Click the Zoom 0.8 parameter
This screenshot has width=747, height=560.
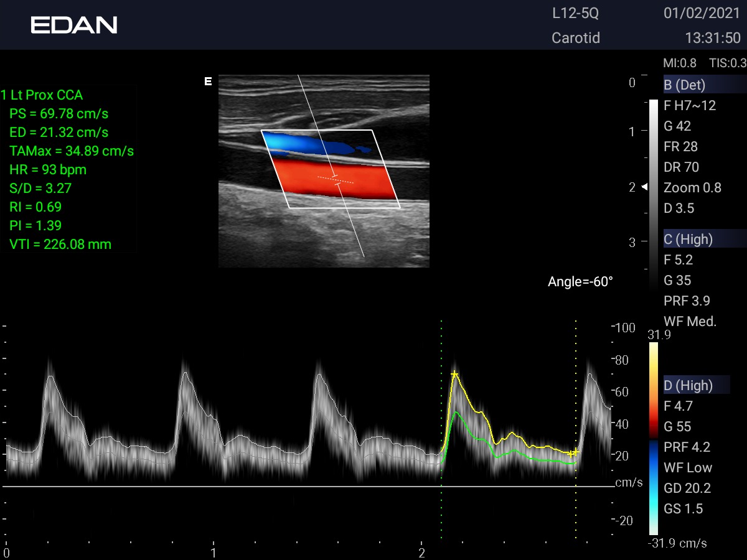coord(692,187)
